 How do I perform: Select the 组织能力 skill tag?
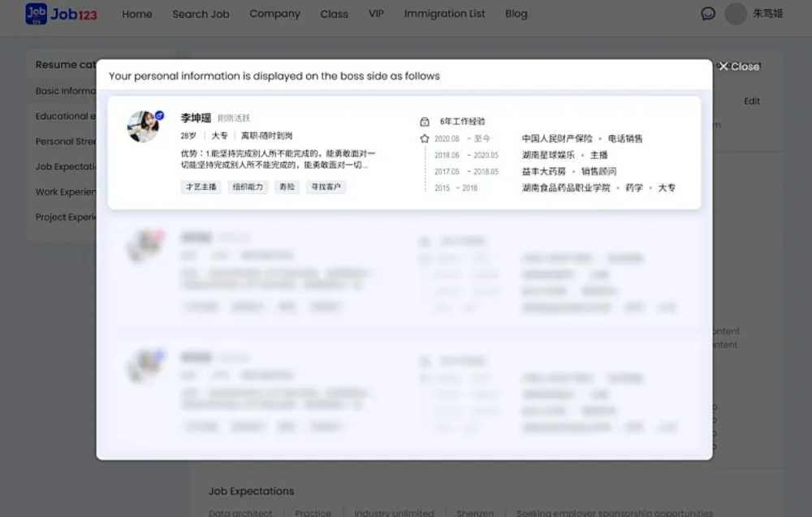coord(248,187)
